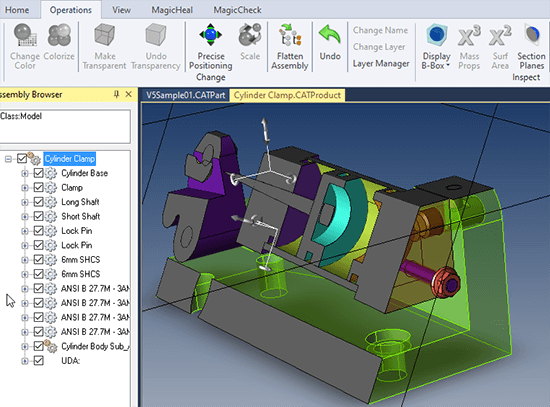Viewport: 550px width, 407px height.
Task: Toggle the second 6mm SHCS checkbox
Action: (39, 274)
